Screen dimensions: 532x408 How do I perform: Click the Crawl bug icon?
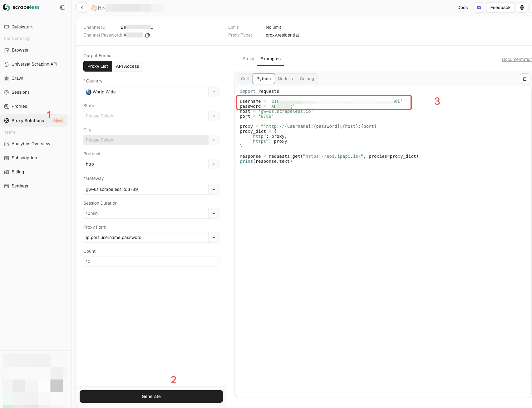[x=7, y=78]
